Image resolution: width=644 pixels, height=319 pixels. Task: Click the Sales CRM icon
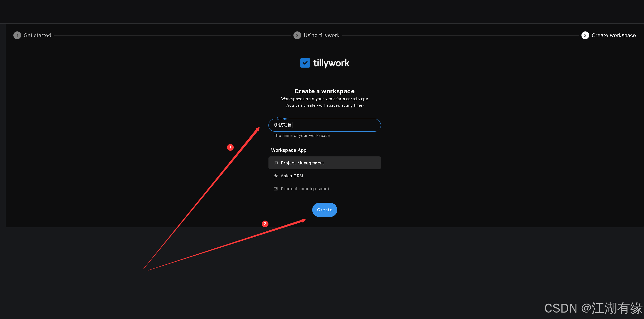point(276,175)
